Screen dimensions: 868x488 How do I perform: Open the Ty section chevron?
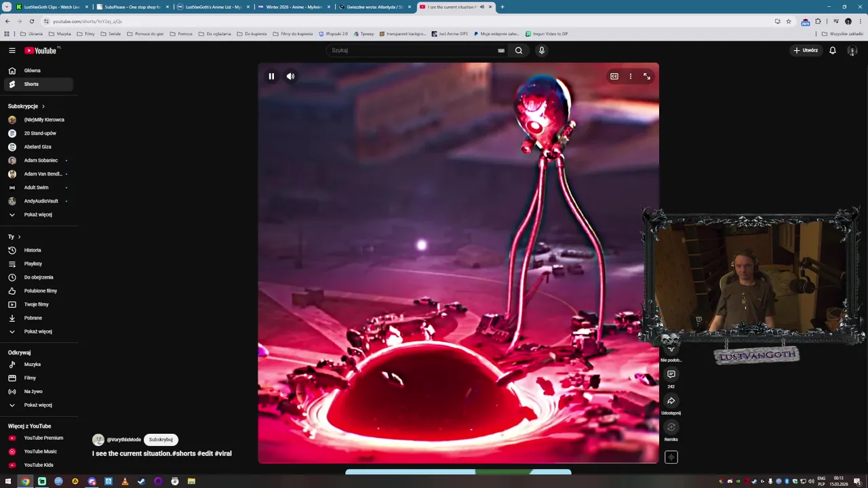19,237
